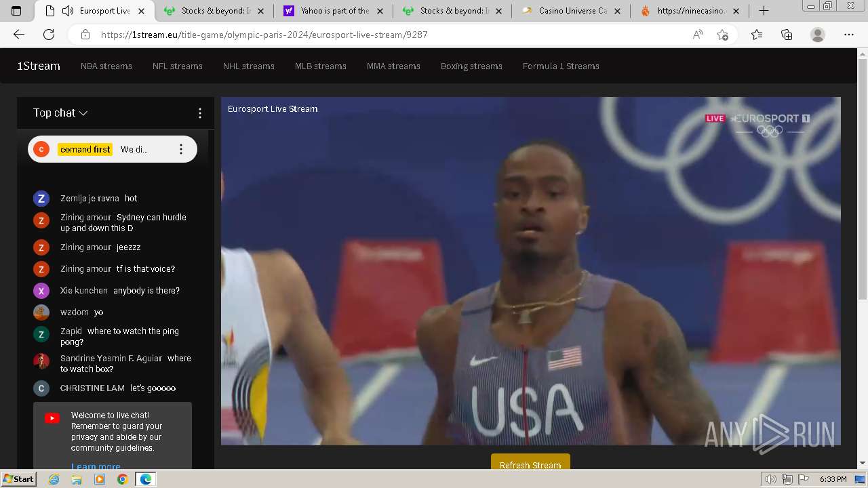Open the pinned comand first message menu

[x=180, y=149]
